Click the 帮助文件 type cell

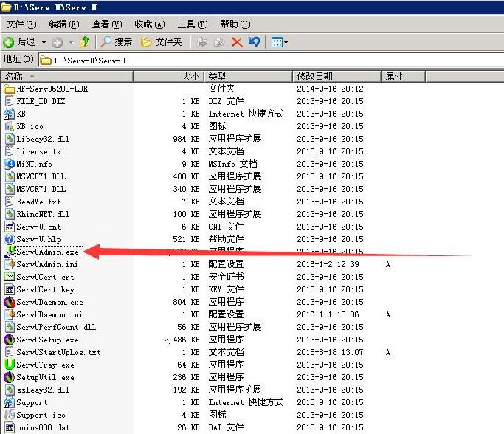click(226, 239)
